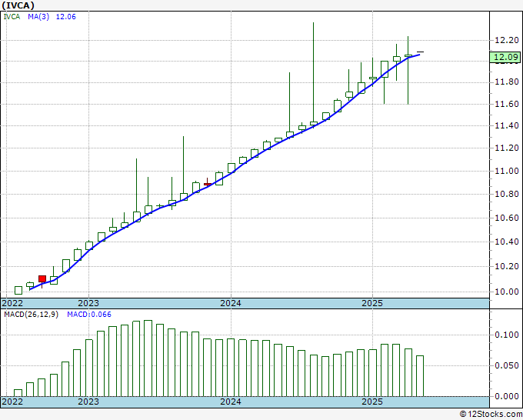Open the 12Stocks.com watermark link
The width and height of the screenshot is (523, 420).
tap(488, 414)
